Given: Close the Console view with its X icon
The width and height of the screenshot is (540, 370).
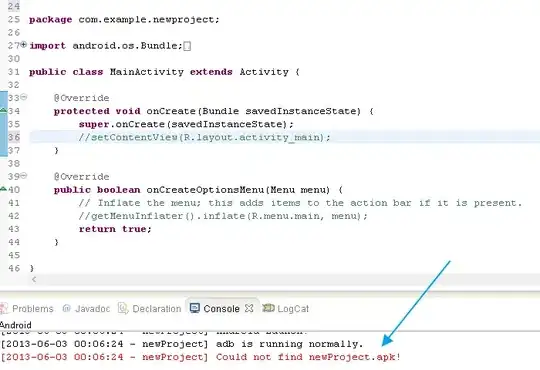Looking at the screenshot, I should point(249,308).
